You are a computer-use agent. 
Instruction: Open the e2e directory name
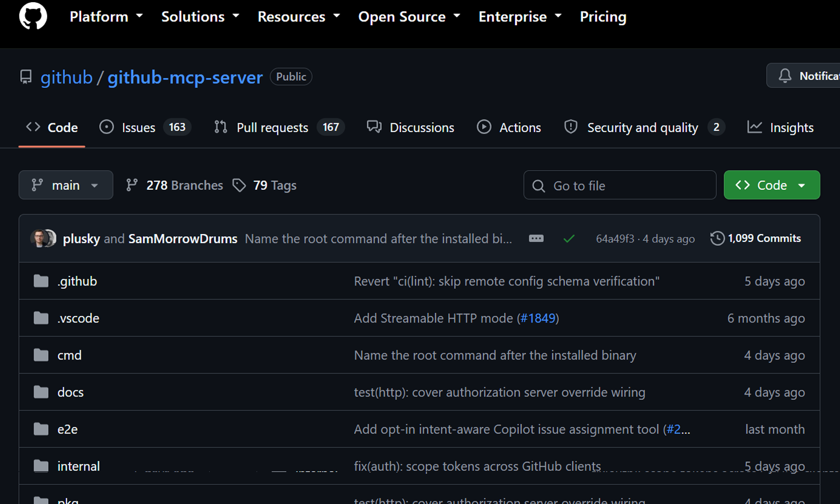click(68, 429)
